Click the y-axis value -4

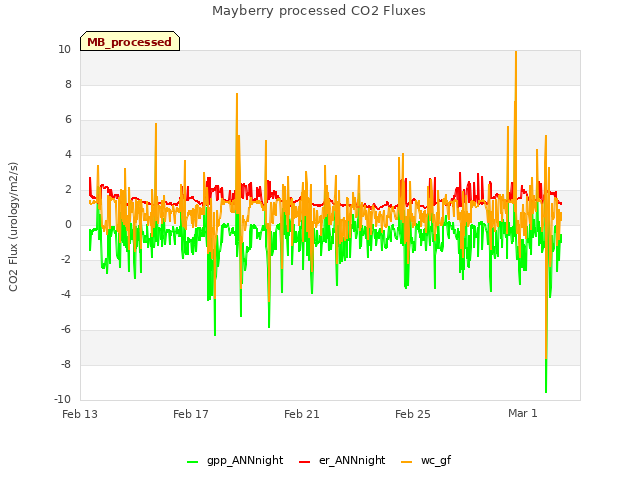pyautogui.click(x=66, y=295)
